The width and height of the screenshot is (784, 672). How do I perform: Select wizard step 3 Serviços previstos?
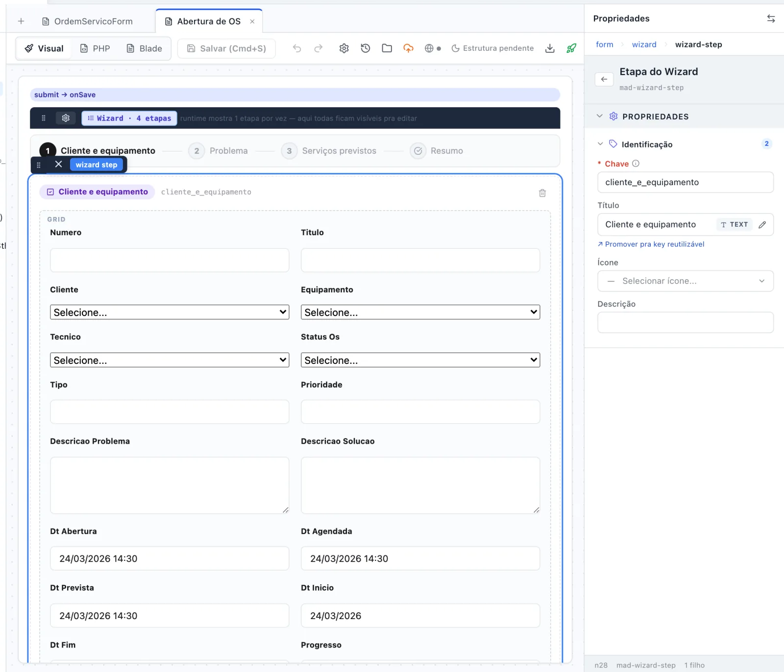click(x=329, y=151)
